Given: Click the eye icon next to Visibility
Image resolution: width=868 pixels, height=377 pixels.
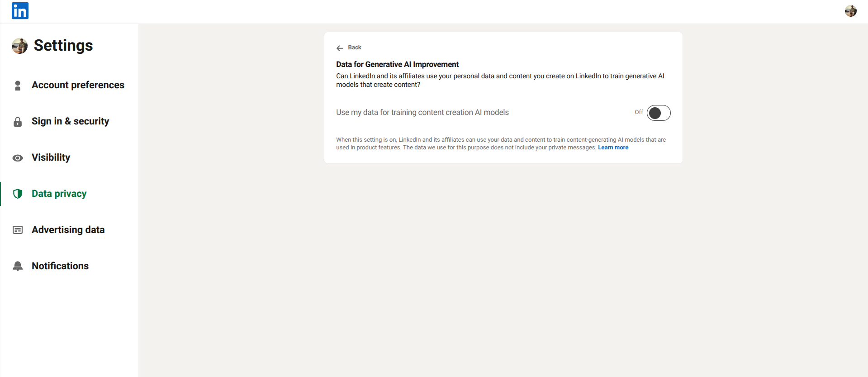Looking at the screenshot, I should click(18, 158).
